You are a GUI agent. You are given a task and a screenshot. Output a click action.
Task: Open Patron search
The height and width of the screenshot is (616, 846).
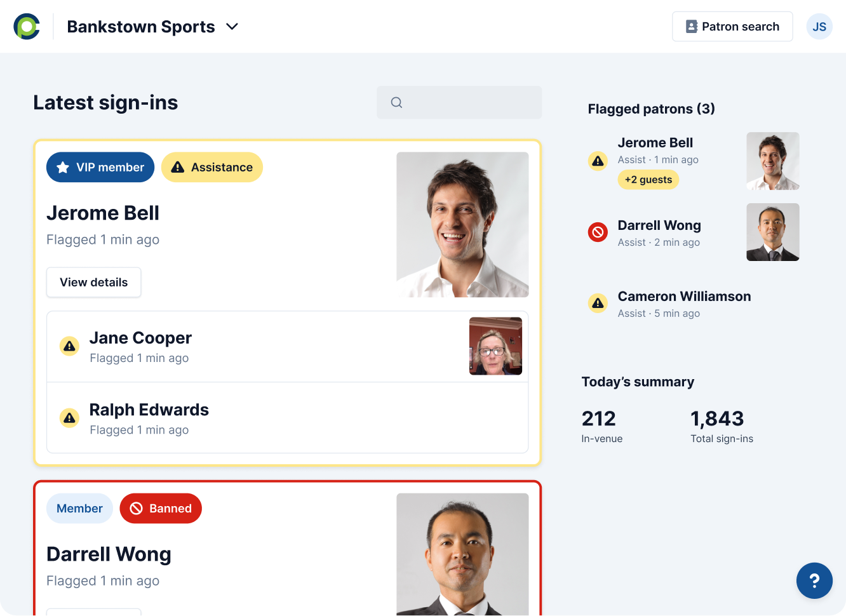click(x=732, y=27)
